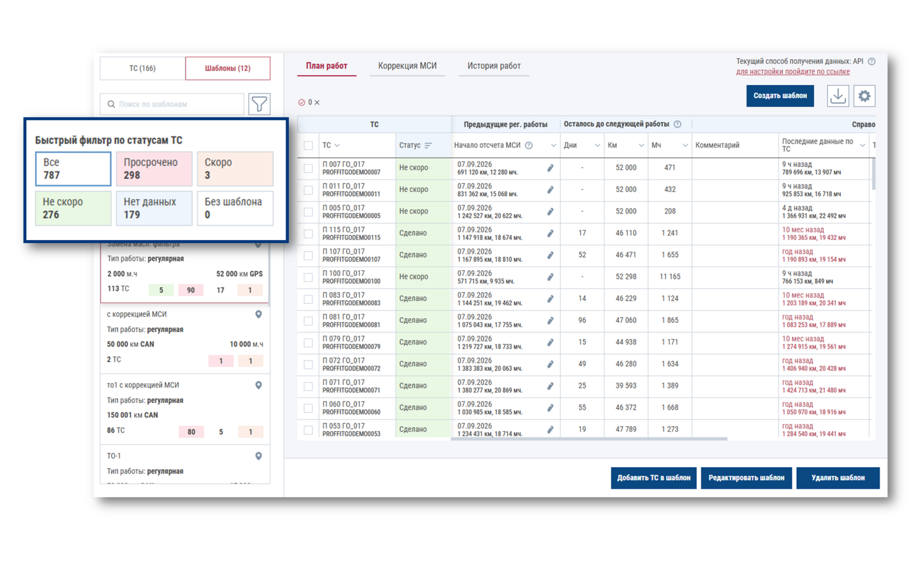Check the box for row П 007 ГО_017
The image size is (924, 565).
[x=308, y=168]
